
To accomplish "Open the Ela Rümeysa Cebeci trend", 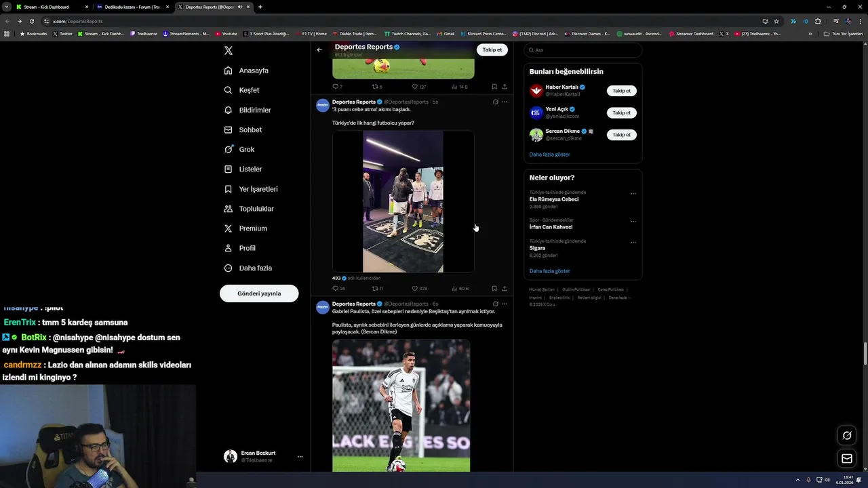I will pyautogui.click(x=554, y=199).
